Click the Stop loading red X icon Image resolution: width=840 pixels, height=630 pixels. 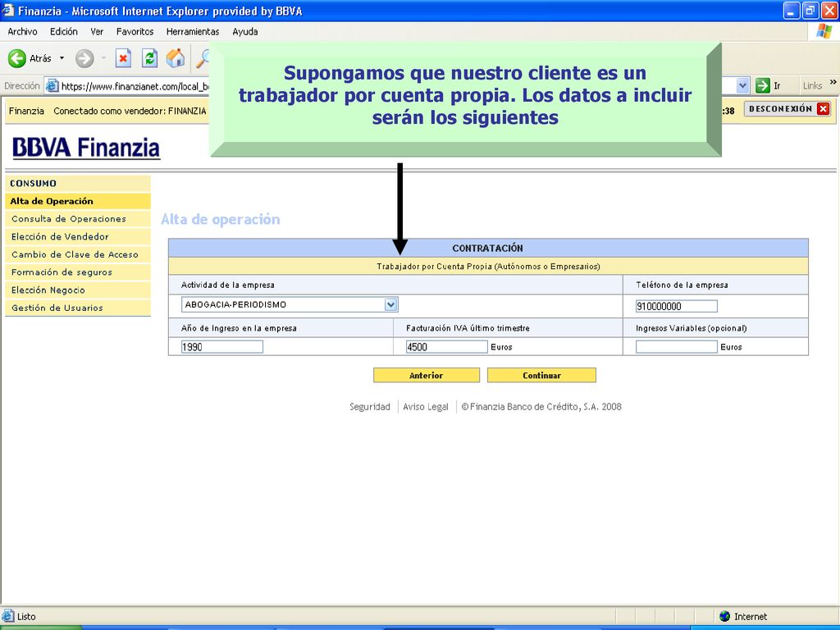click(124, 58)
